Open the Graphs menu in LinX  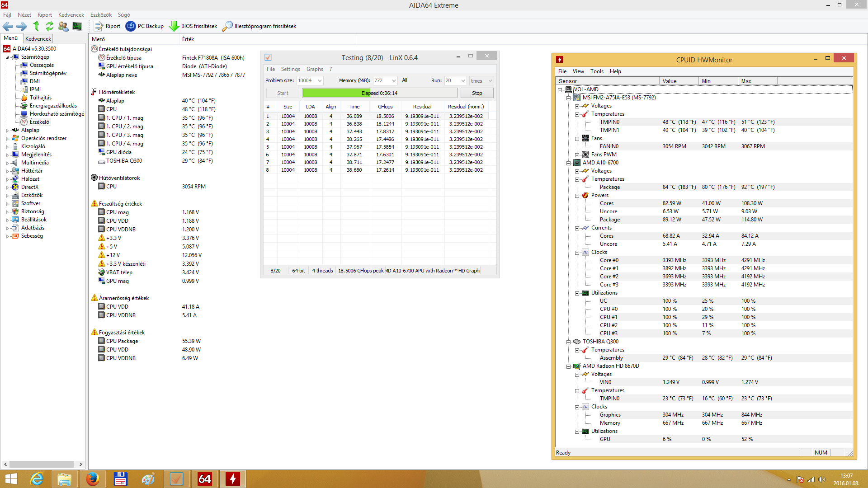[x=315, y=69]
